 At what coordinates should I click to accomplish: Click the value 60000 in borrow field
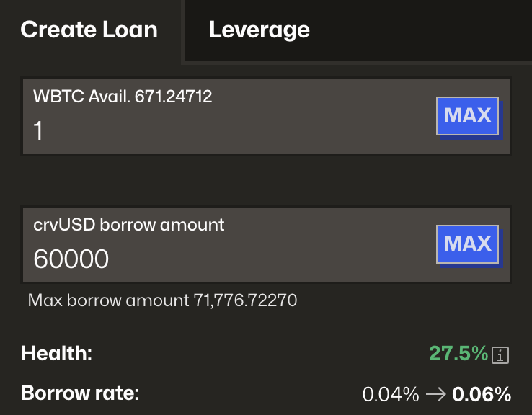tap(71, 259)
